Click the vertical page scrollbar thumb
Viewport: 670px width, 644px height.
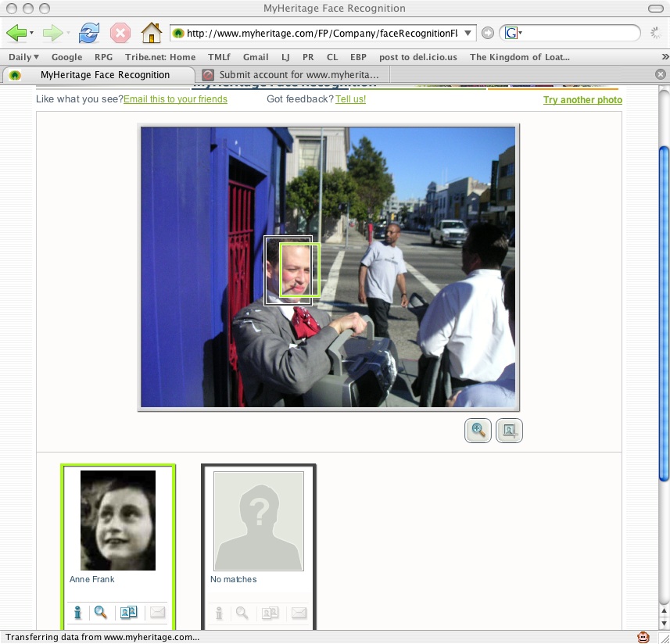pyautogui.click(x=664, y=313)
